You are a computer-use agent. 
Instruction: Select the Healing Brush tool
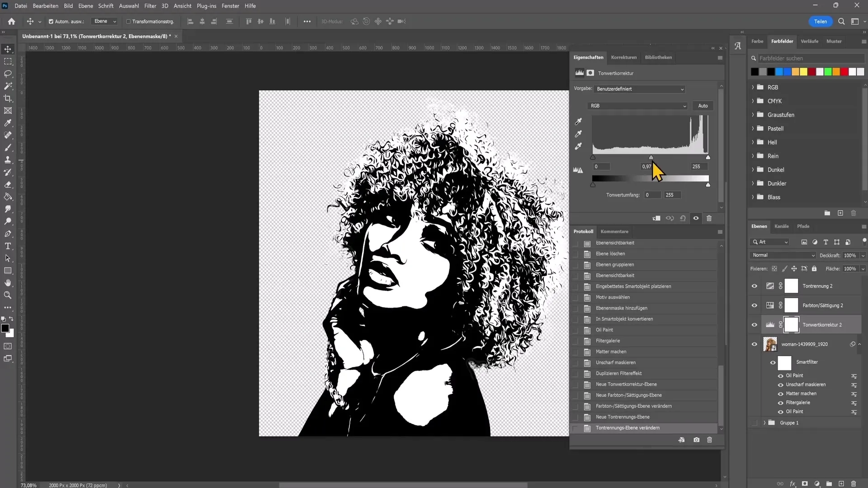[x=8, y=135]
